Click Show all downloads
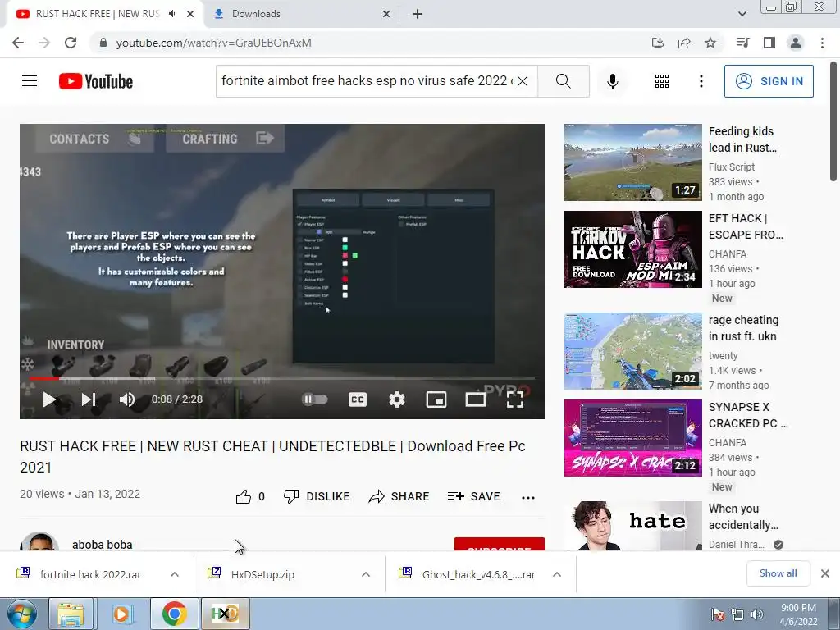Screen dimensions: 840x630 (x=778, y=573)
